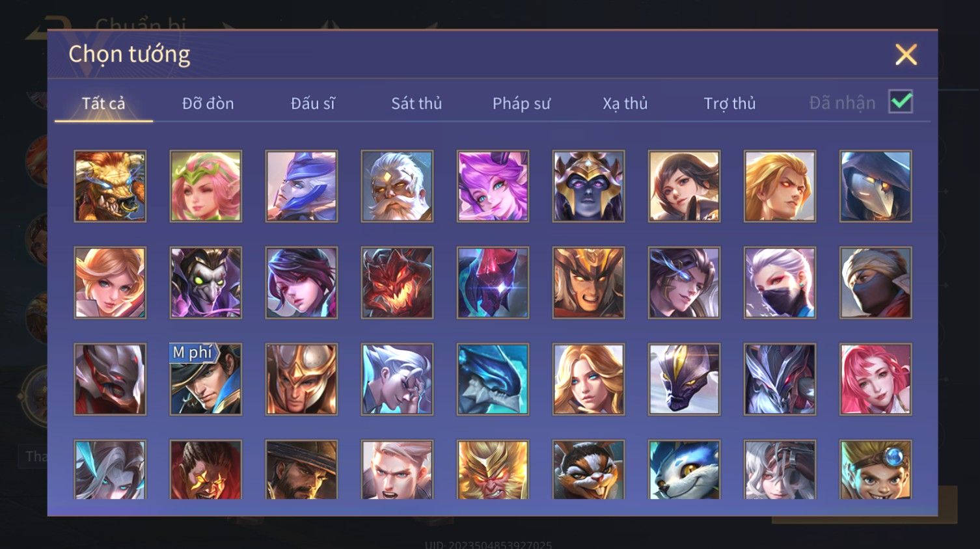The width and height of the screenshot is (980, 549).
Task: Toggle the 'Đã nhận' checkbox
Action: (x=901, y=102)
